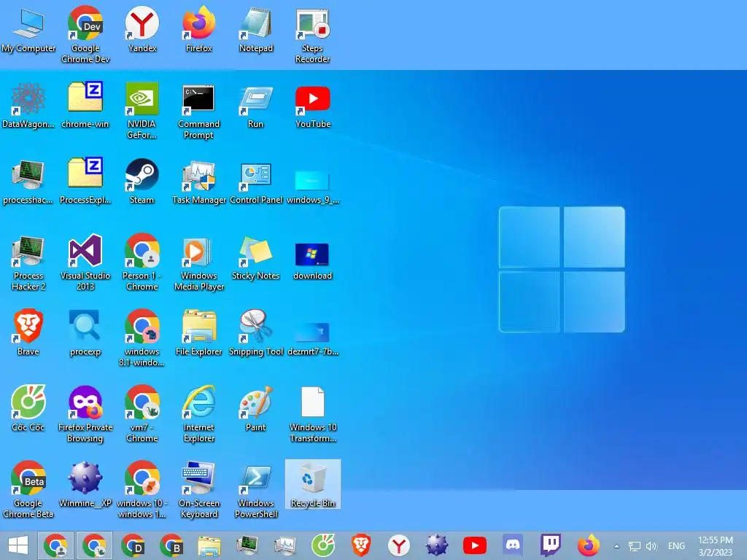Click the Process Hacker 2 desktop shortcut

(28, 262)
